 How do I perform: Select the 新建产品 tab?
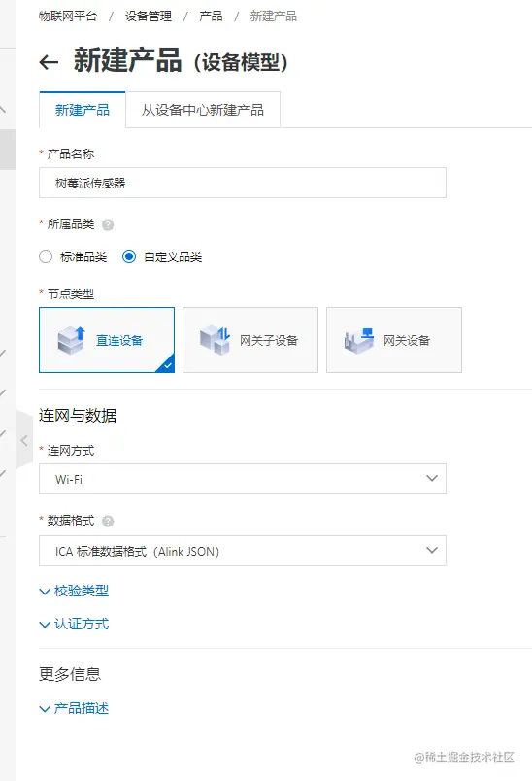click(83, 110)
